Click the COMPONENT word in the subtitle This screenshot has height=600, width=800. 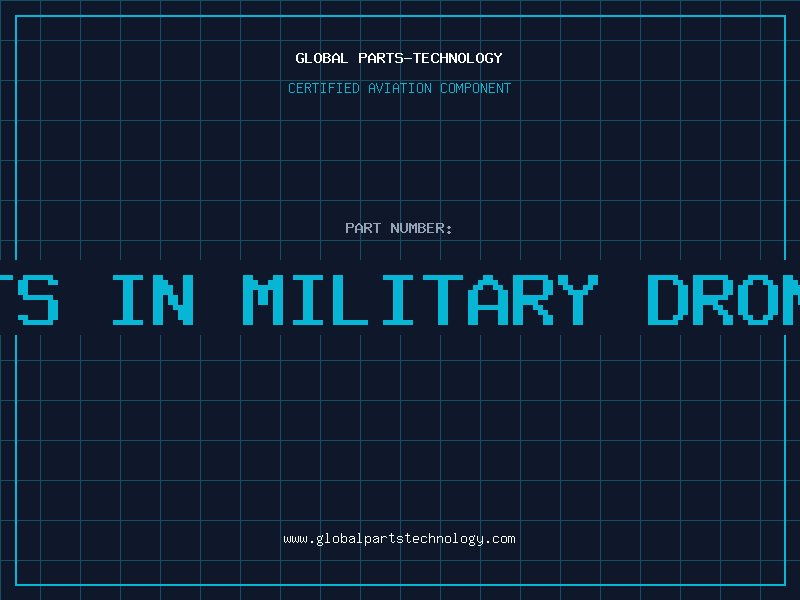476,88
